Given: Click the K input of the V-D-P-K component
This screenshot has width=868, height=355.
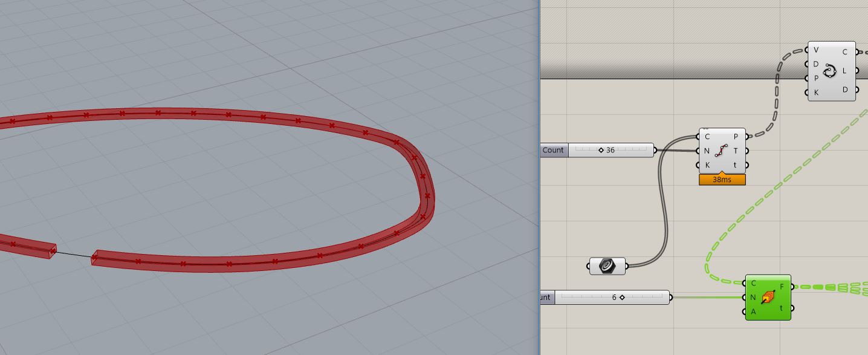Looking at the screenshot, I should (x=816, y=93).
